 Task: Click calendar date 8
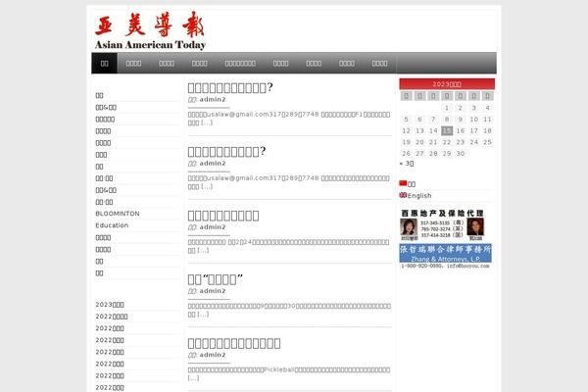tap(447, 120)
